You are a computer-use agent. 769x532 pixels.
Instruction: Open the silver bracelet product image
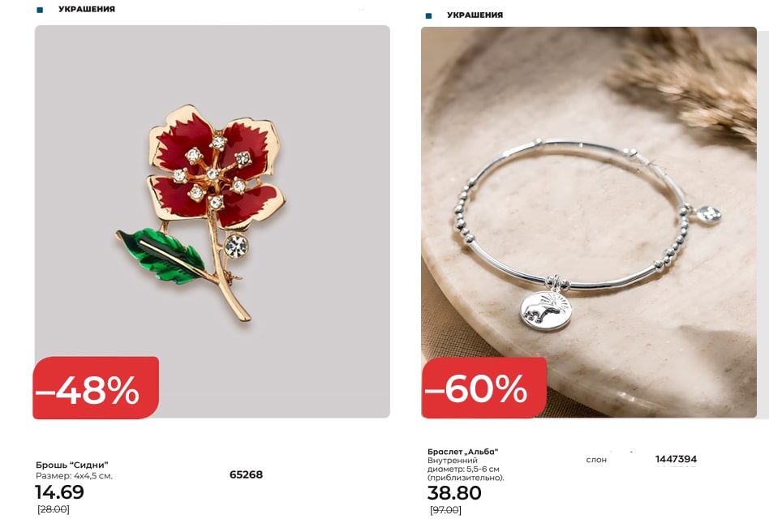(589, 222)
